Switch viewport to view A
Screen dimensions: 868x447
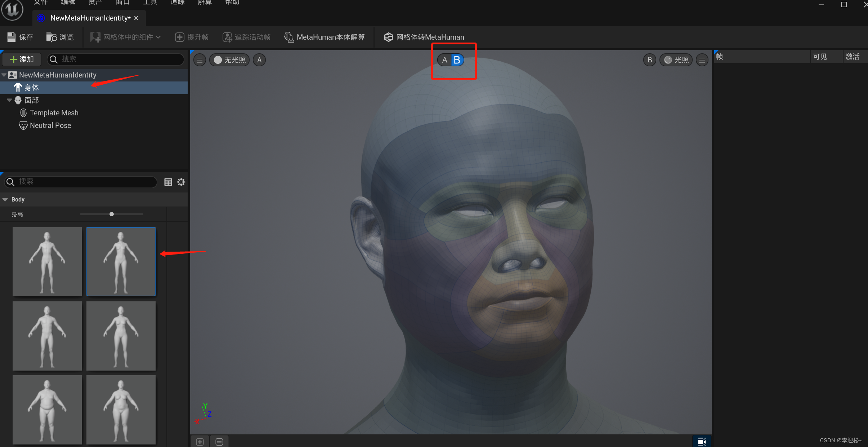pyautogui.click(x=445, y=60)
